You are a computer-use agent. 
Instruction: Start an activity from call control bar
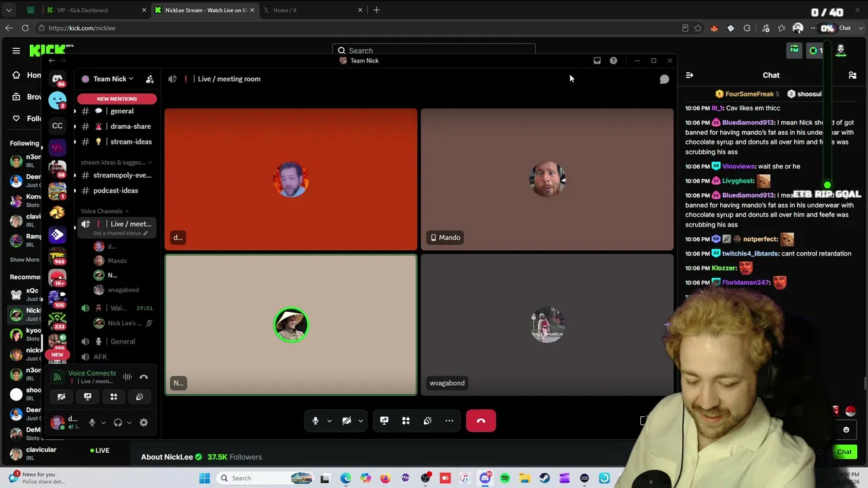click(406, 421)
